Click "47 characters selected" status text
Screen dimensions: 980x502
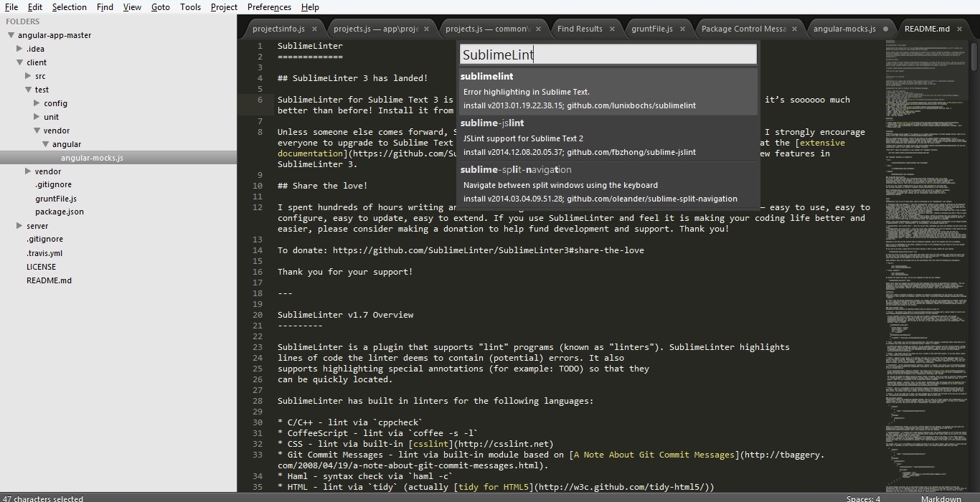[x=43, y=498]
